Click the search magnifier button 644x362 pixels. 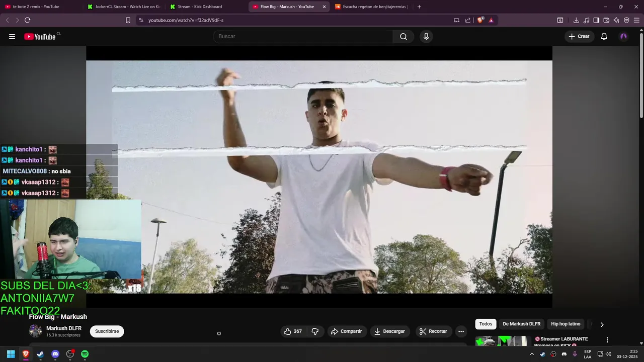pyautogui.click(x=404, y=36)
